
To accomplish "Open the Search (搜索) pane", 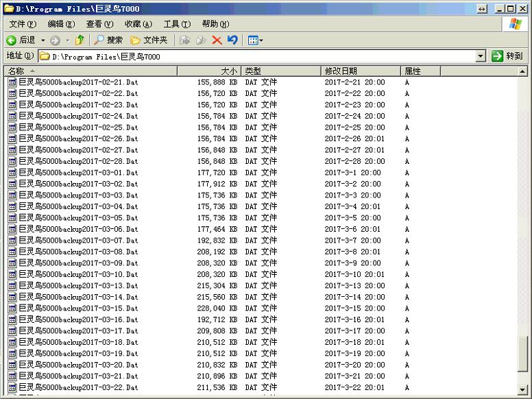I will tap(108, 40).
